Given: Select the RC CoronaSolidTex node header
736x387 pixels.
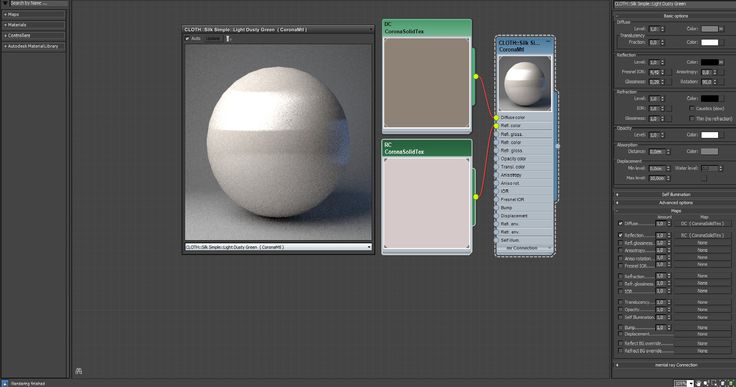Looking at the screenshot, I should (427, 148).
